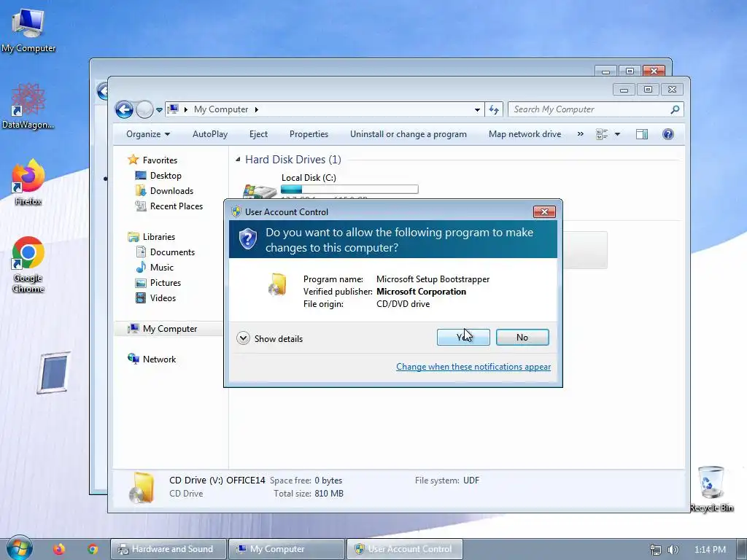Click Eject in the toolbar

click(x=258, y=134)
